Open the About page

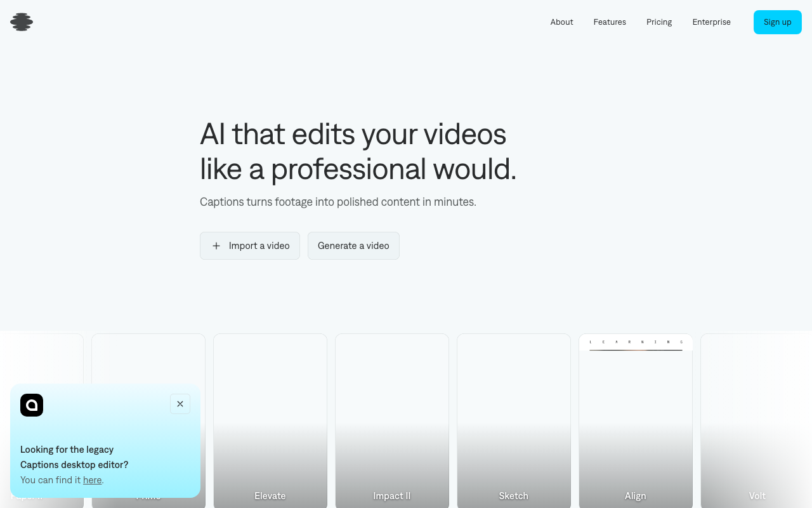[x=561, y=22]
